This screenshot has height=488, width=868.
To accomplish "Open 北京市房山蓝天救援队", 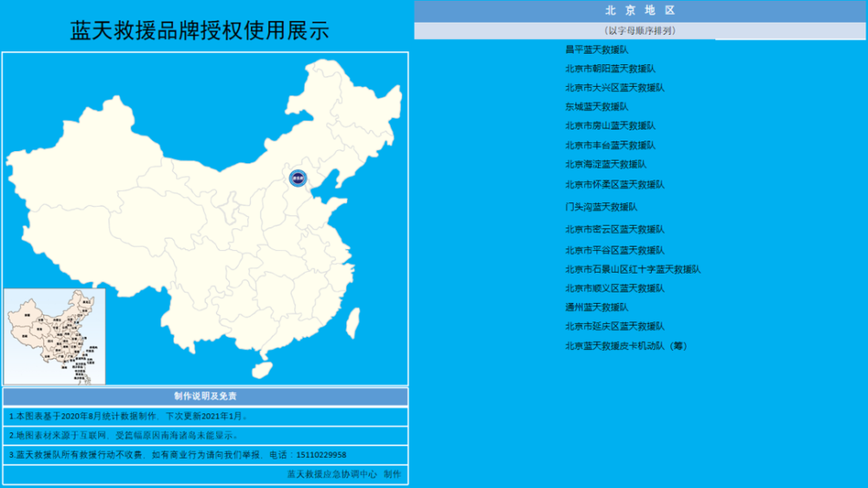I will (x=610, y=126).
